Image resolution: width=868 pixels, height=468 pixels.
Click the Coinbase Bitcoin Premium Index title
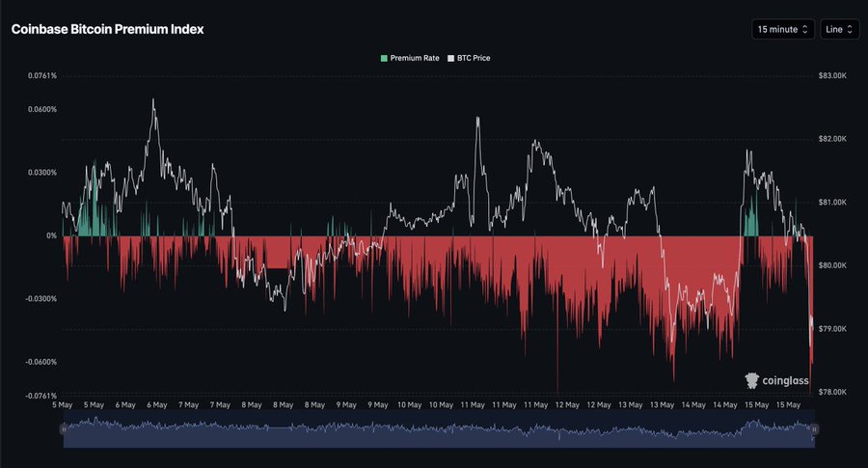(x=107, y=29)
